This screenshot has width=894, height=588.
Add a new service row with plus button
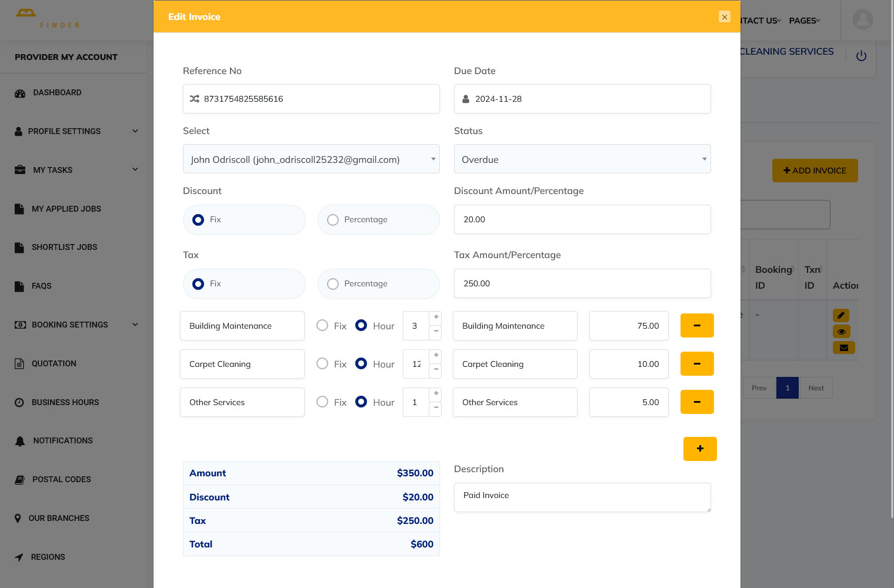point(699,449)
